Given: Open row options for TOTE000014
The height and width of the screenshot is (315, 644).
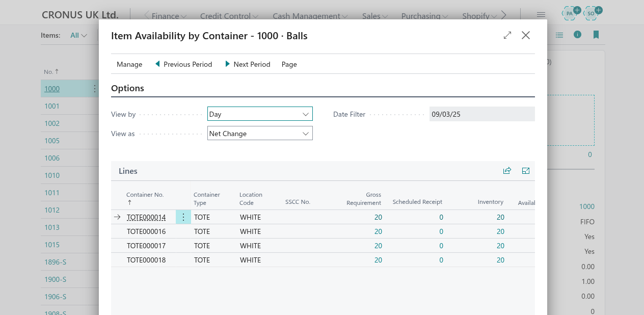Looking at the screenshot, I should click(183, 217).
